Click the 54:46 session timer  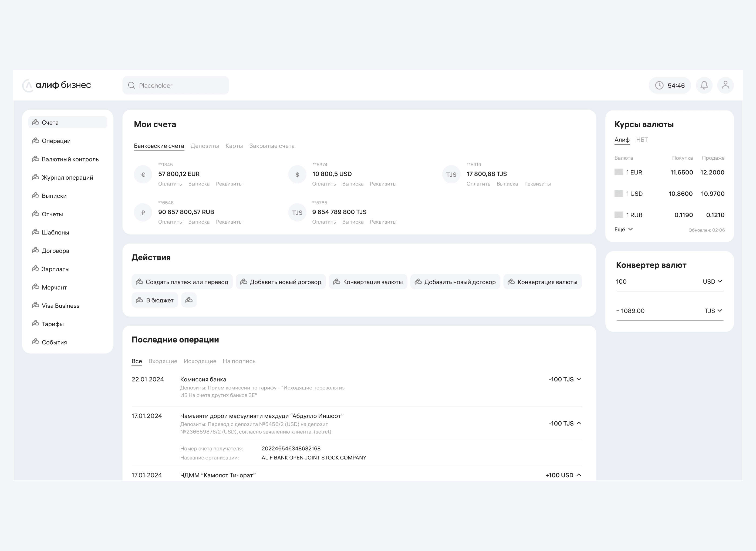pyautogui.click(x=670, y=85)
